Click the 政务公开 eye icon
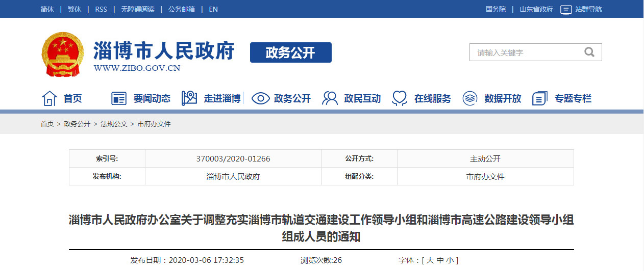 pyautogui.click(x=260, y=98)
